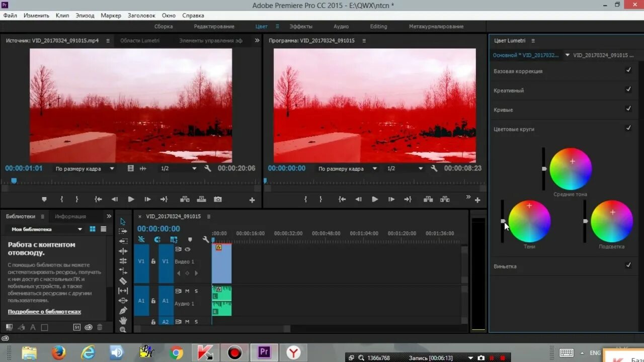Add marker in the timeline header
This screenshot has height=362, width=644.
(x=190, y=240)
